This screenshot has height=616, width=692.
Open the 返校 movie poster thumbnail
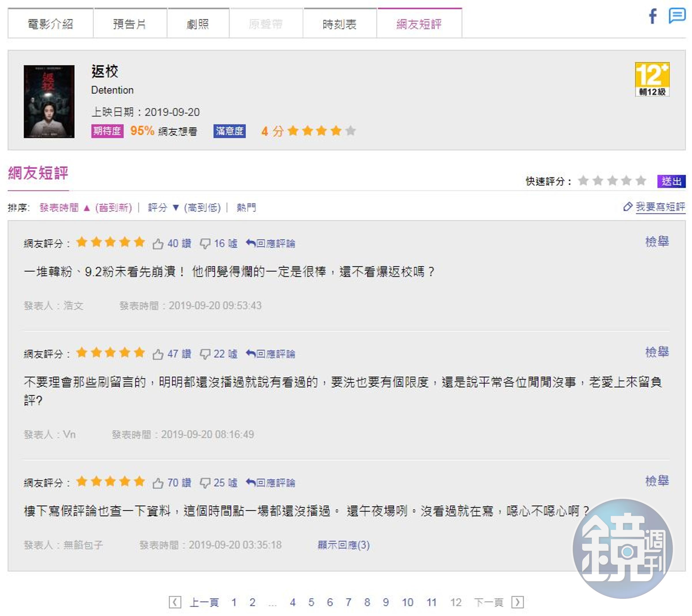(49, 101)
